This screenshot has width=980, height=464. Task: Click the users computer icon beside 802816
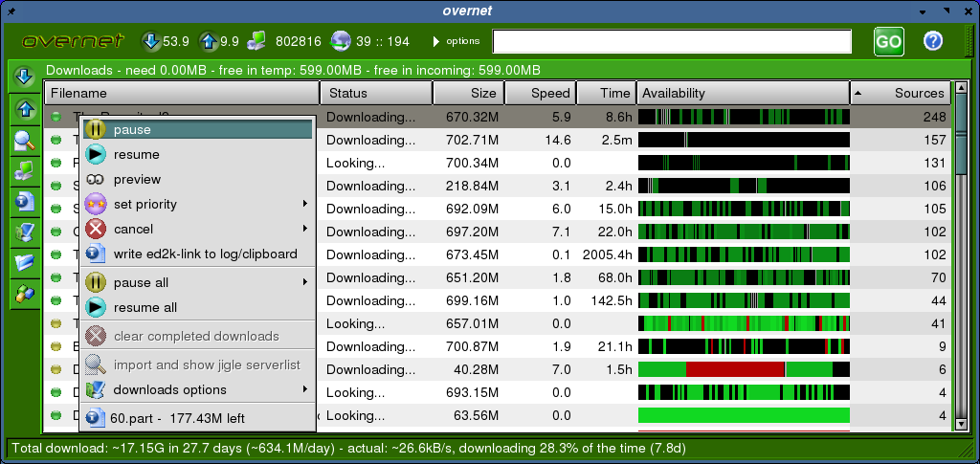(257, 41)
